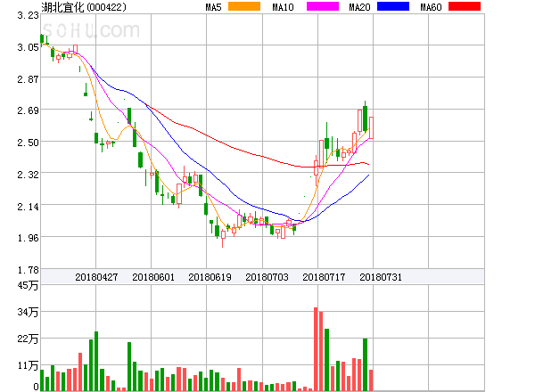Click the tallest red volume bar
Image resolution: width=535 pixels, height=392 pixels.
(x=316, y=349)
